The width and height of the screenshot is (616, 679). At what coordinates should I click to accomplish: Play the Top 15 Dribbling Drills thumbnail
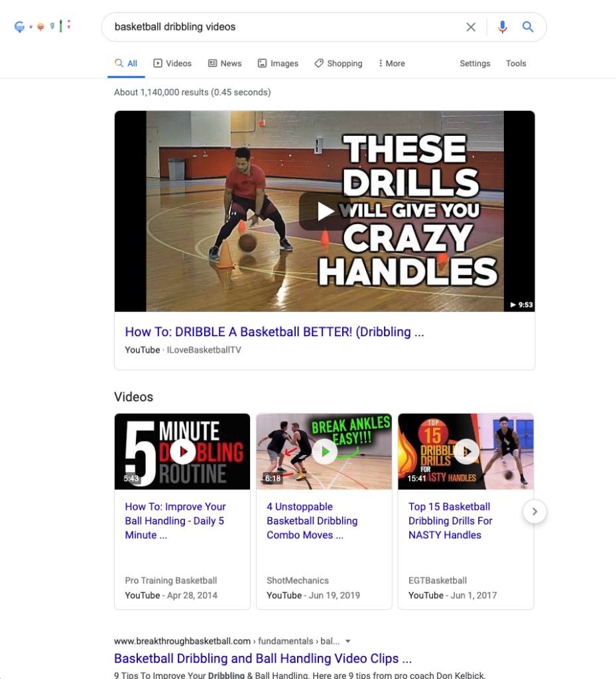[465, 452]
